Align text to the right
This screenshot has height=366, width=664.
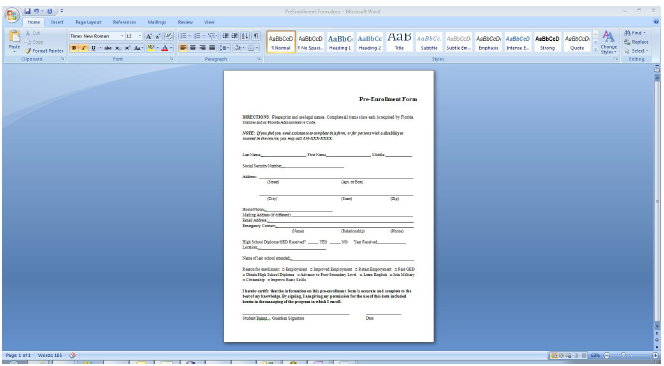point(202,48)
